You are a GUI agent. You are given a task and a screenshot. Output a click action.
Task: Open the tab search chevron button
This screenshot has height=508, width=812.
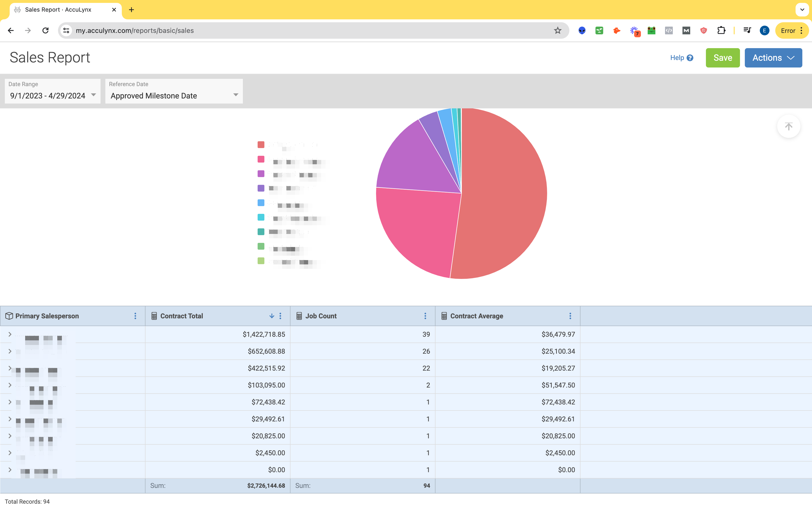click(x=802, y=10)
